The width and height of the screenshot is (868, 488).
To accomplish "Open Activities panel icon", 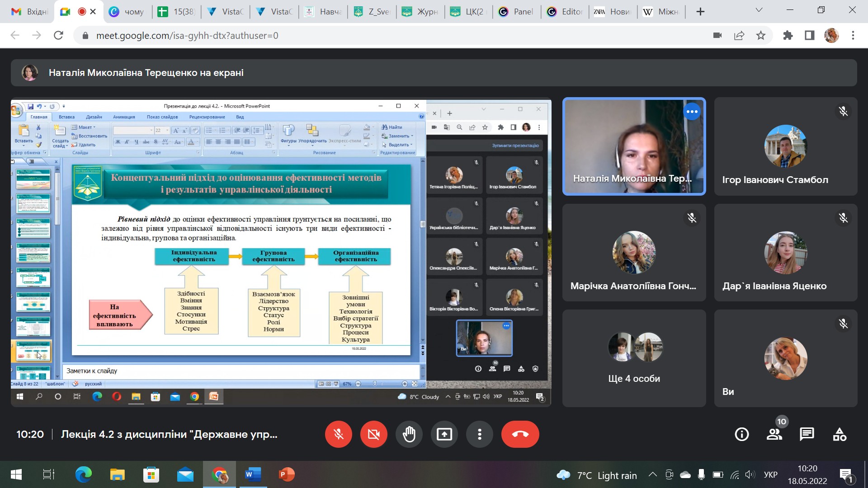I will pos(840,434).
